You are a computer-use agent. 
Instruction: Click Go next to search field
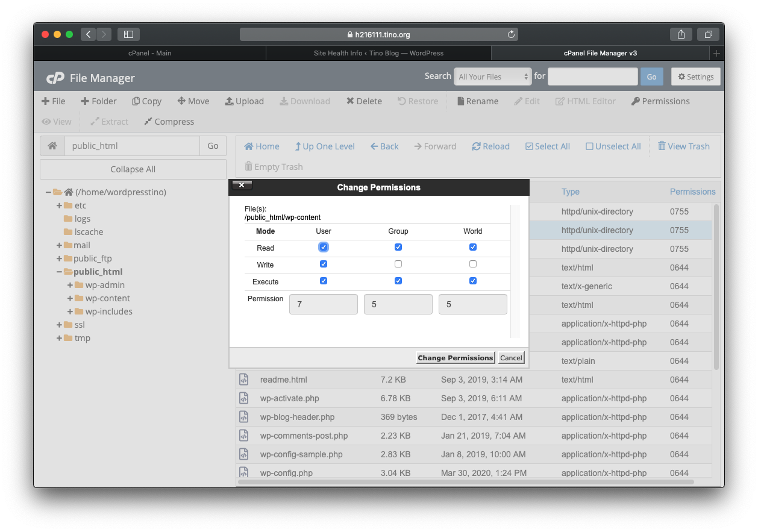click(x=651, y=77)
